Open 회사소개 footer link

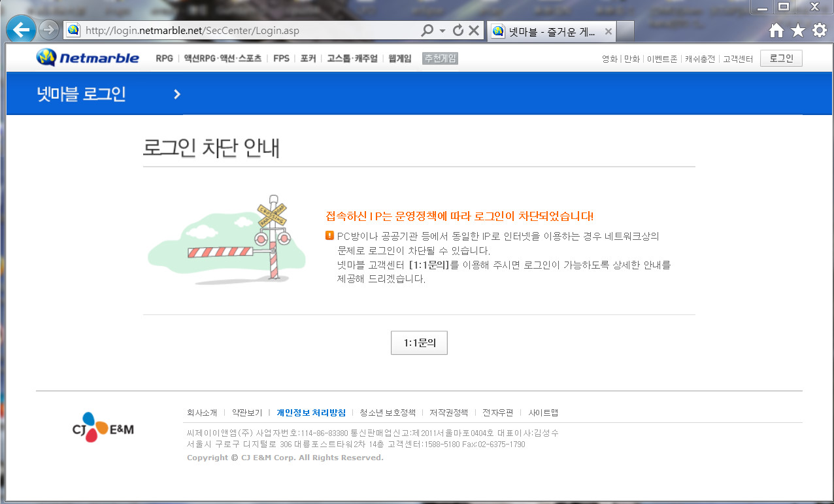coord(201,412)
